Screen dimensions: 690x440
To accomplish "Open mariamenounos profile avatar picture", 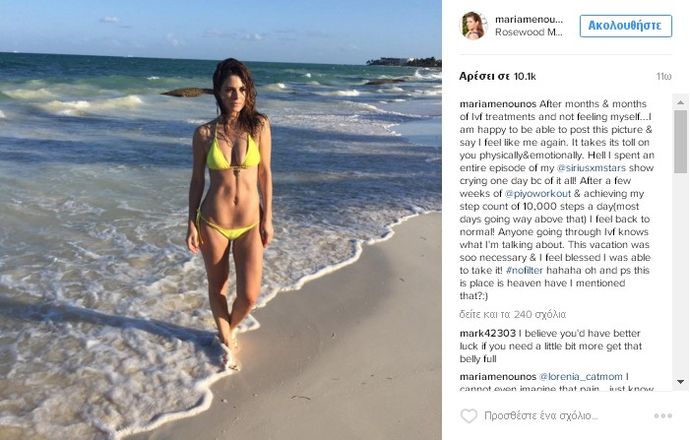I will pyautogui.click(x=473, y=26).
